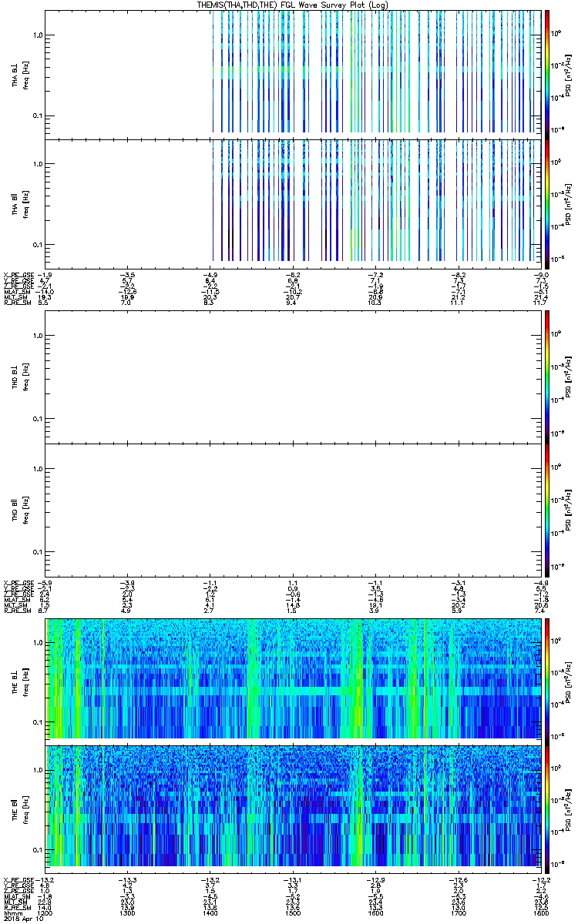Select the empty THD B-parallel panel
This screenshot has width=578, height=924.
294,510
